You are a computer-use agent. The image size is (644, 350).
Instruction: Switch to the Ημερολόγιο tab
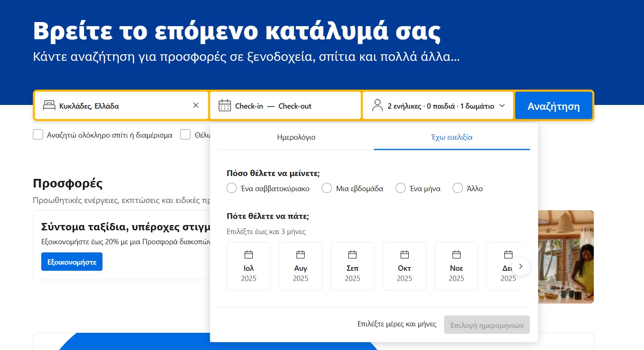(x=296, y=137)
